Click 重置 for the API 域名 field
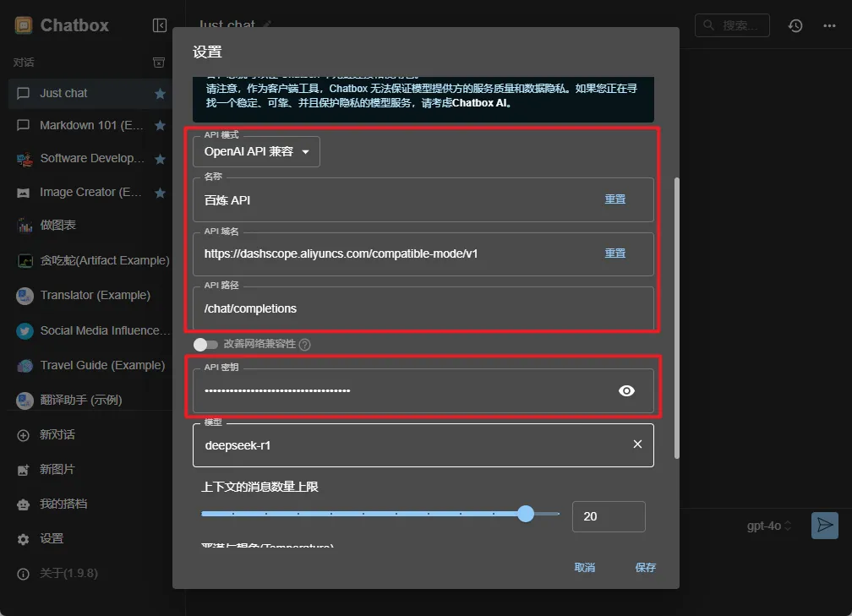 click(615, 253)
